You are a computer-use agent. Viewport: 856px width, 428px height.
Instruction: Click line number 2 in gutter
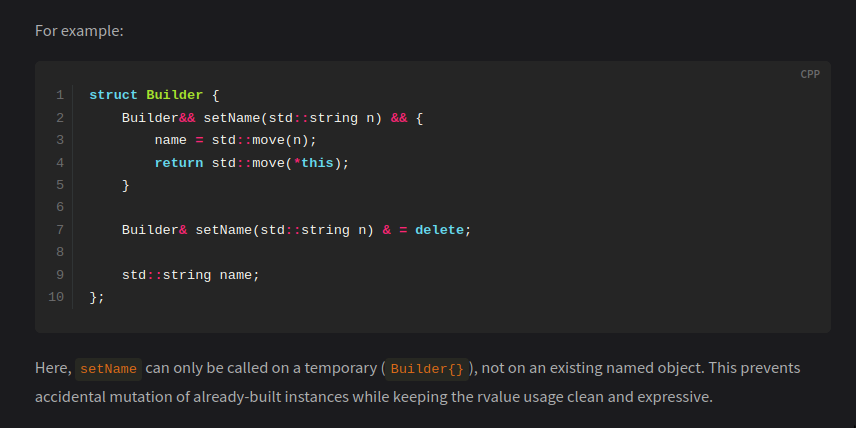coord(60,118)
